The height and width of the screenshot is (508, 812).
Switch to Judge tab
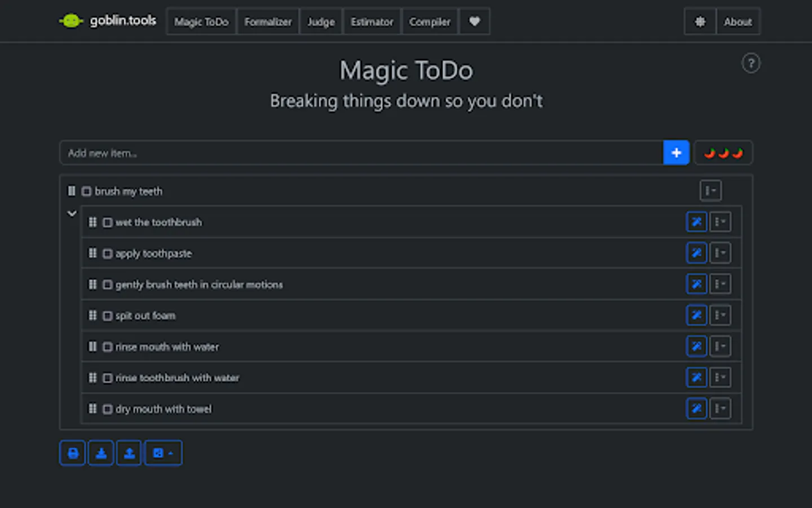(321, 21)
